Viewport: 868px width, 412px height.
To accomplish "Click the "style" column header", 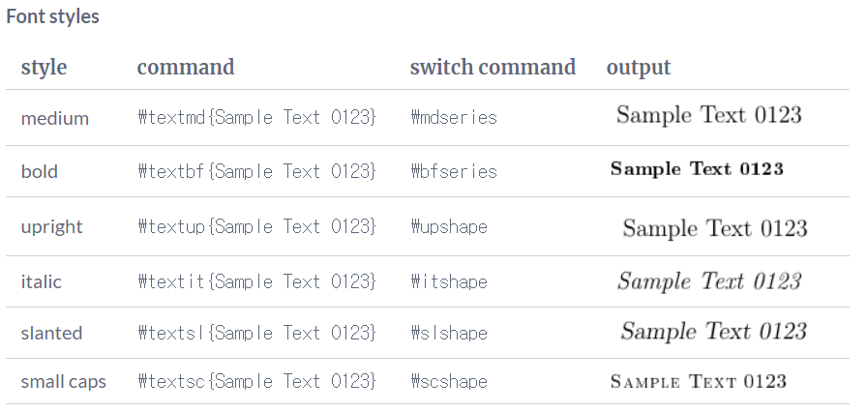I will pos(44,67).
